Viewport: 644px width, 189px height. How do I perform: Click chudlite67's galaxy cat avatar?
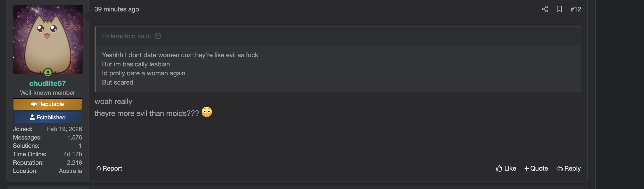point(48,40)
